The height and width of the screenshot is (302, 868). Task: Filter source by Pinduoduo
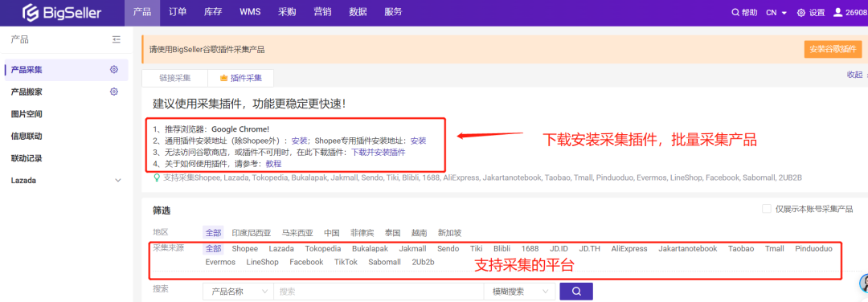point(813,249)
